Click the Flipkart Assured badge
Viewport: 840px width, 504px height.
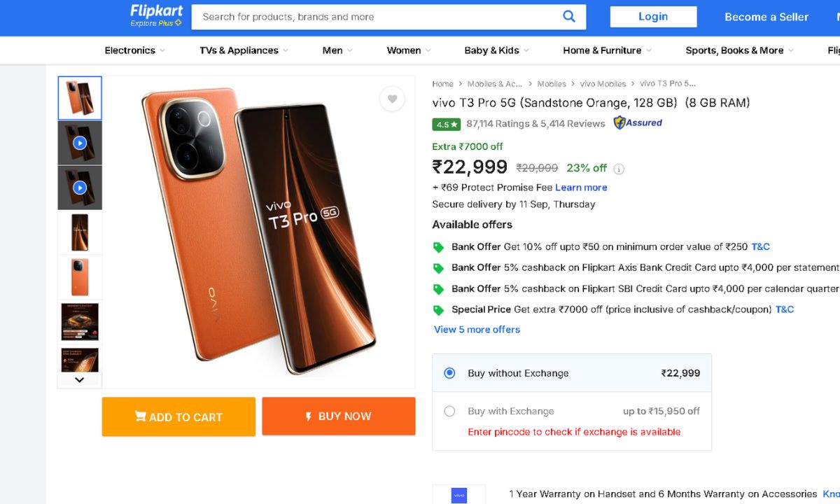point(638,123)
